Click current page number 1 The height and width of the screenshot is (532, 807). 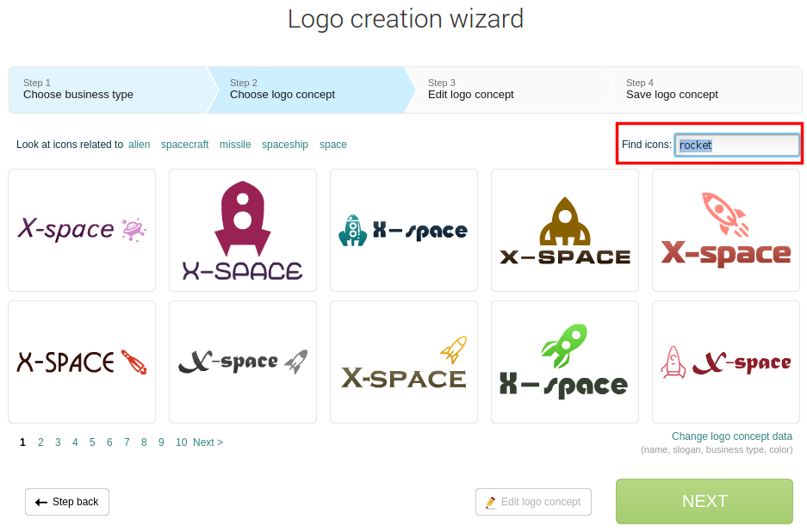(x=22, y=442)
